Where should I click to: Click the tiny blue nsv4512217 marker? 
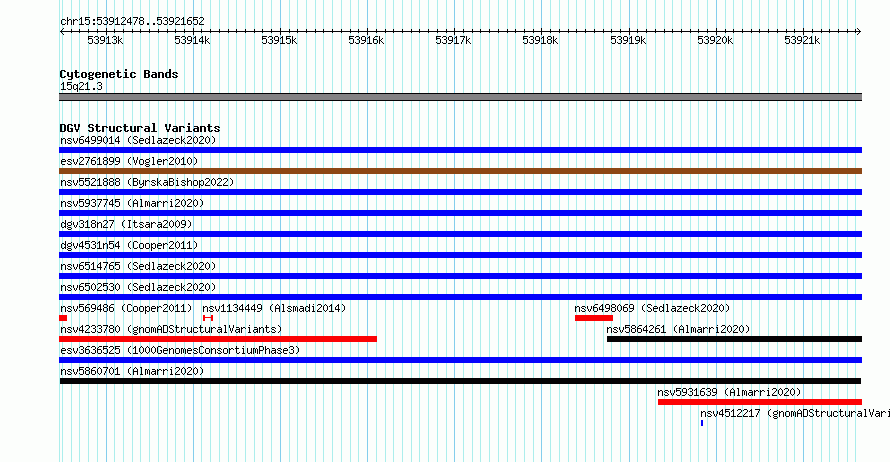pyautogui.click(x=702, y=423)
